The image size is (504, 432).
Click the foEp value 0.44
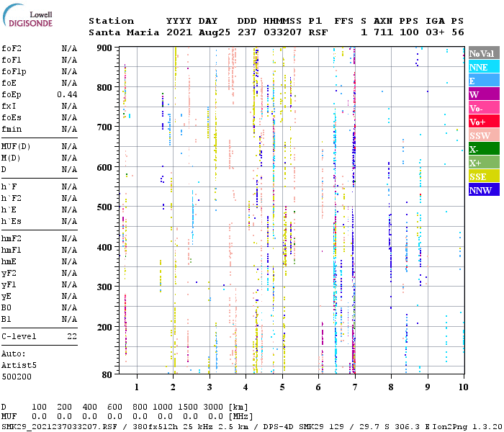67,94
